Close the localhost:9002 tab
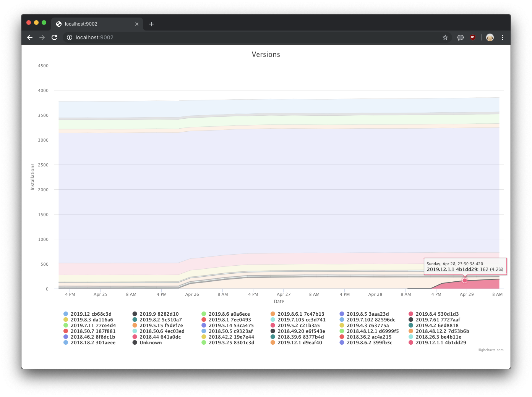 pyautogui.click(x=137, y=24)
